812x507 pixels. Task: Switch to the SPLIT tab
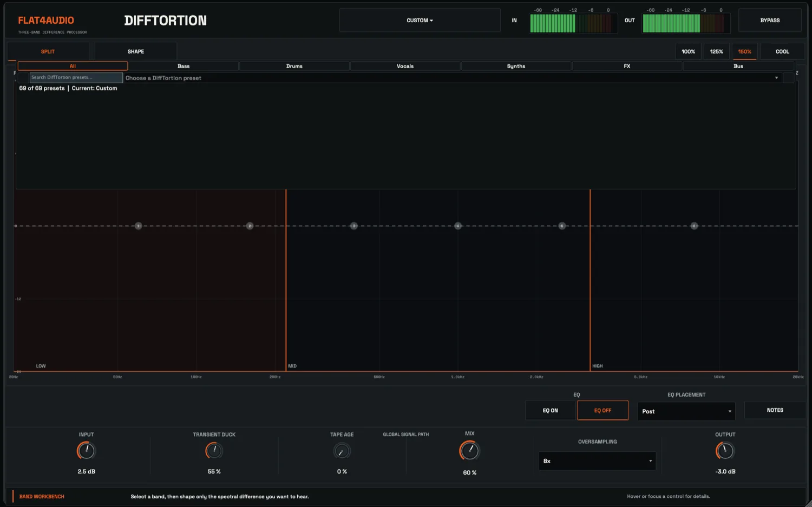(48, 51)
